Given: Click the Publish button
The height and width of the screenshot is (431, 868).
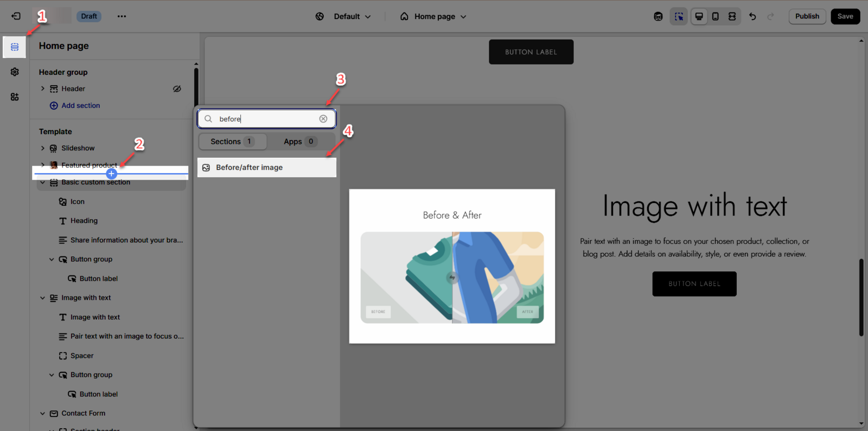Looking at the screenshot, I should 807,16.
